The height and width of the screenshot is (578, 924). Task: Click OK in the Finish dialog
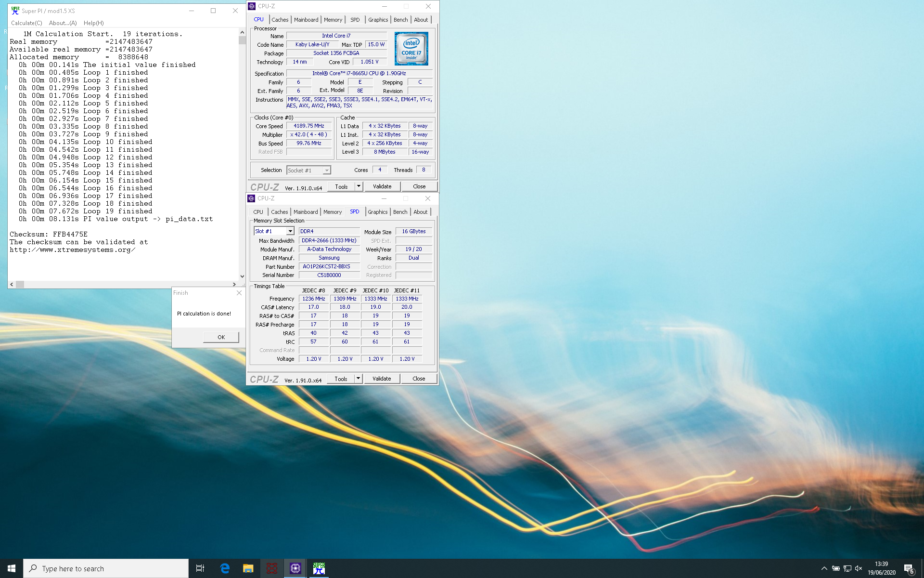(221, 337)
